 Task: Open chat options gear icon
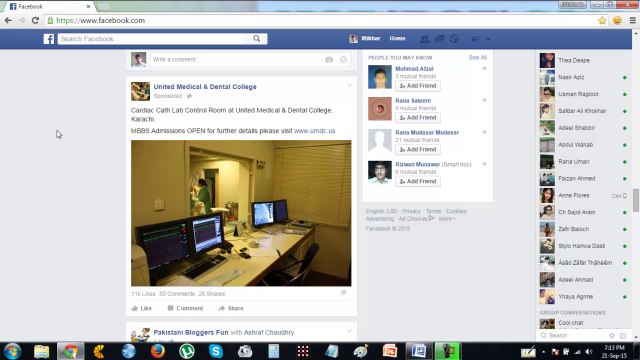coord(611,336)
